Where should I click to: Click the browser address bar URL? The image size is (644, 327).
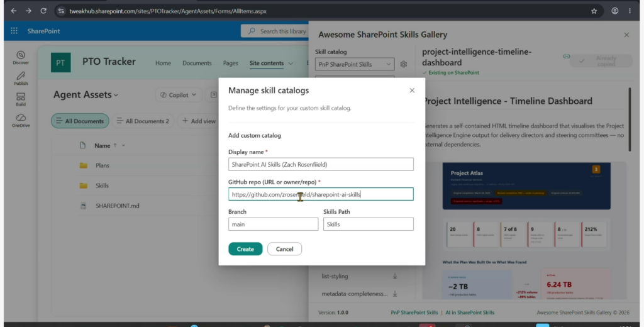click(168, 11)
